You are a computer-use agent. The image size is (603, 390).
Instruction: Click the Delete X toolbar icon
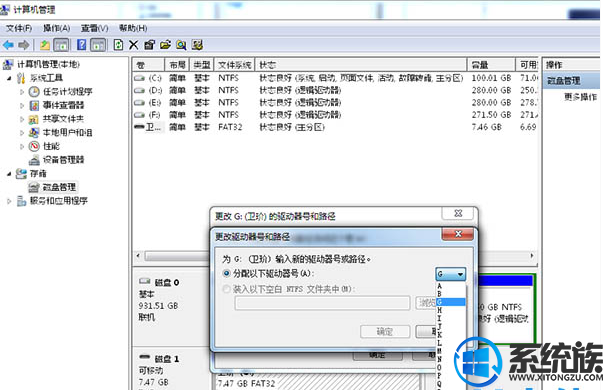click(x=133, y=45)
